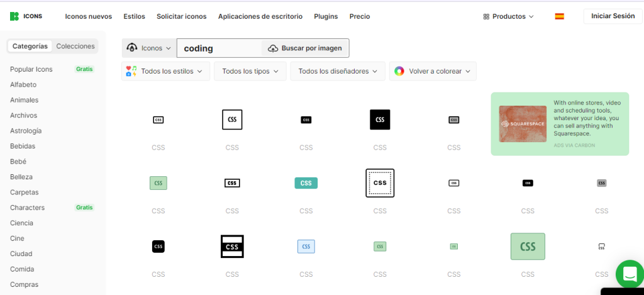Viewport: 644px width, 295px height.
Task: Pick the tiniest green CSS icon
Action: pos(454,247)
